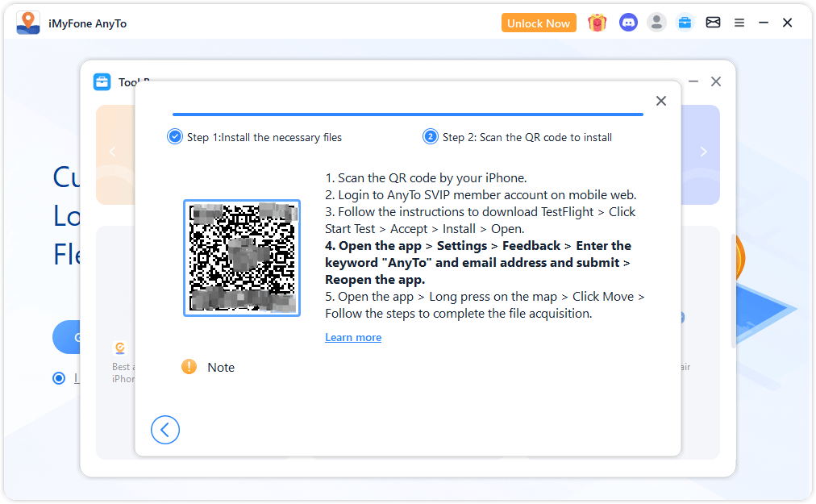Select the radio button in main window

(59, 378)
